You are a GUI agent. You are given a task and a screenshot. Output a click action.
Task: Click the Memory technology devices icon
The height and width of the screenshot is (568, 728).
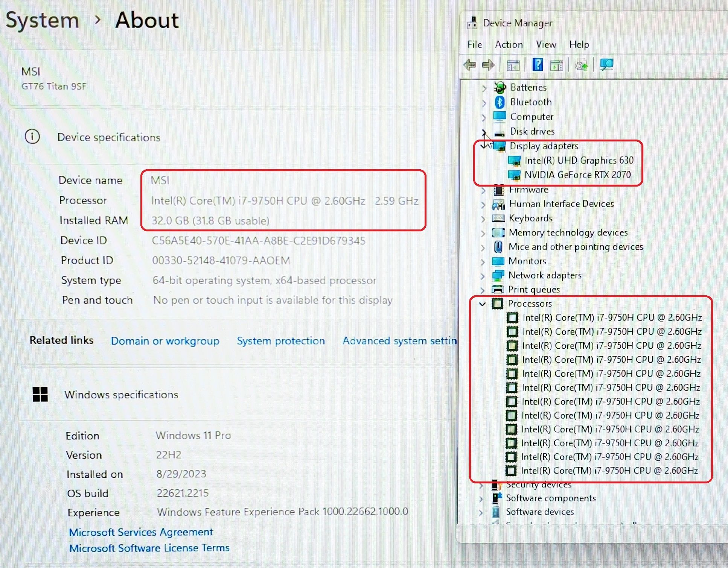[x=498, y=232]
